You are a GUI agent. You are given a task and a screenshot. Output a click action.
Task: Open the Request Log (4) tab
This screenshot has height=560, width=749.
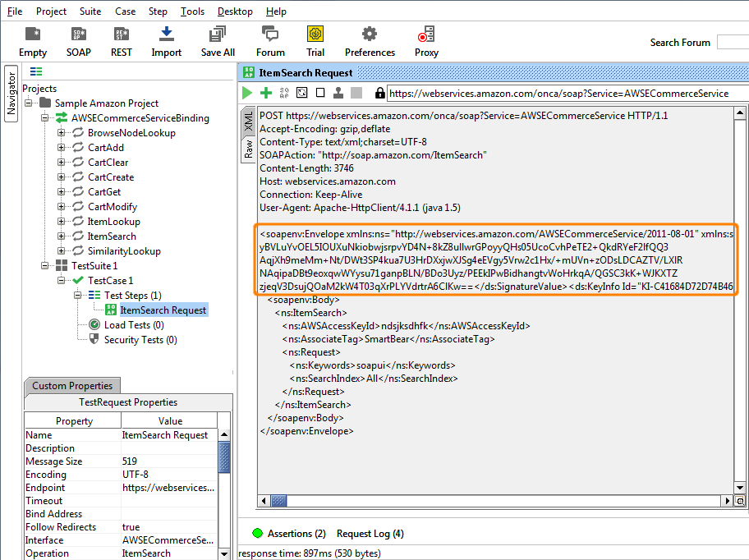pos(370,533)
